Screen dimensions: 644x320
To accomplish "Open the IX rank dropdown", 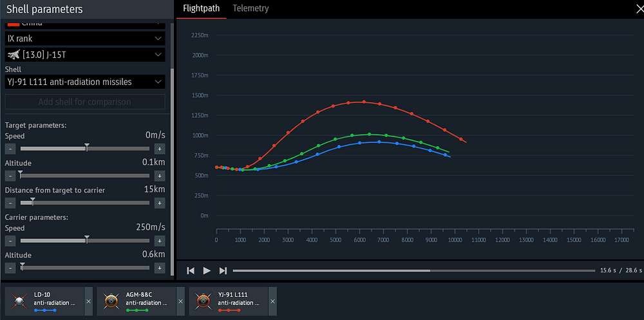I will [85, 39].
